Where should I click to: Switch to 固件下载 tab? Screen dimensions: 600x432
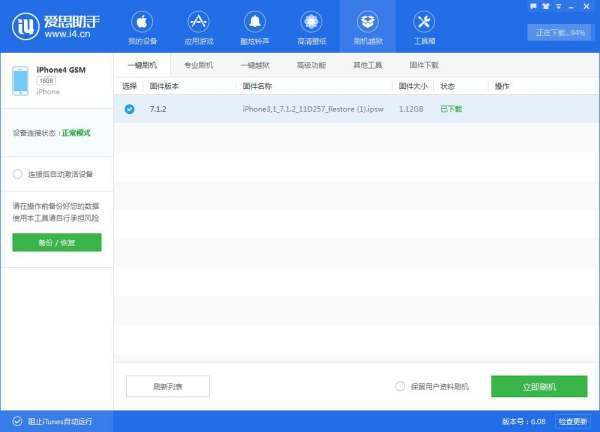click(424, 65)
